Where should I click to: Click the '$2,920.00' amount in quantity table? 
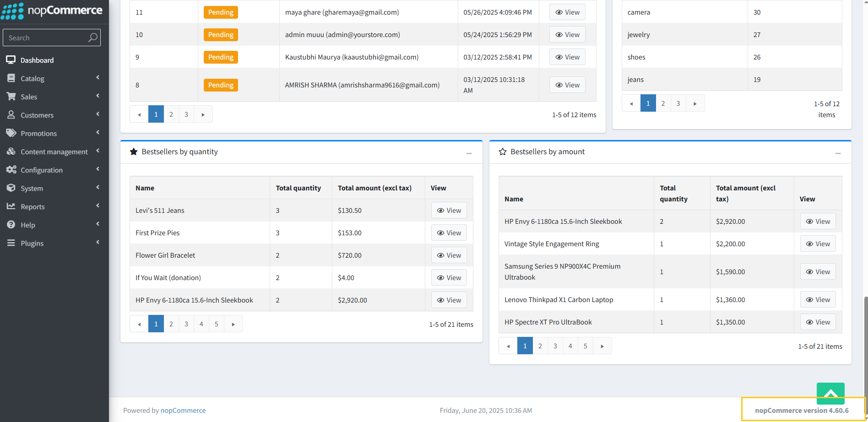(x=353, y=300)
